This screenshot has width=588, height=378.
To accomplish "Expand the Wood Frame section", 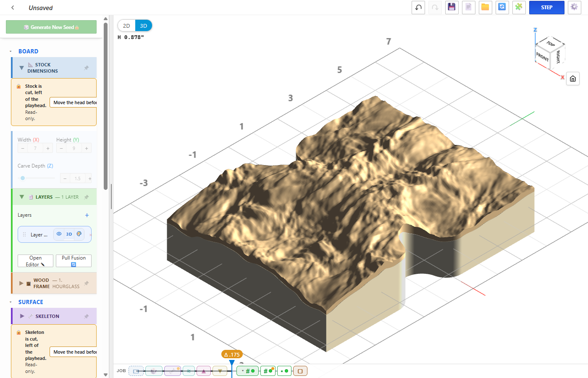I will click(x=21, y=283).
